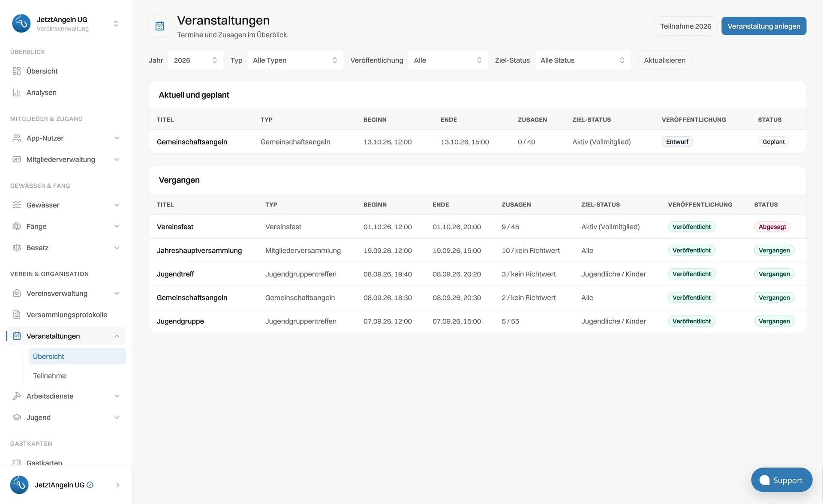This screenshot has width=823, height=504.
Task: Click the Arbeitsdienste hammer icon
Action: [x=17, y=396]
